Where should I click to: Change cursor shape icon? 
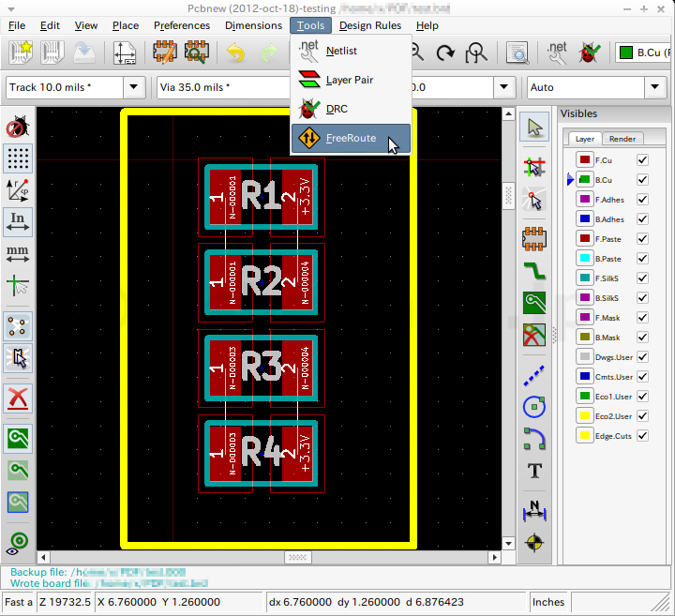click(x=18, y=285)
